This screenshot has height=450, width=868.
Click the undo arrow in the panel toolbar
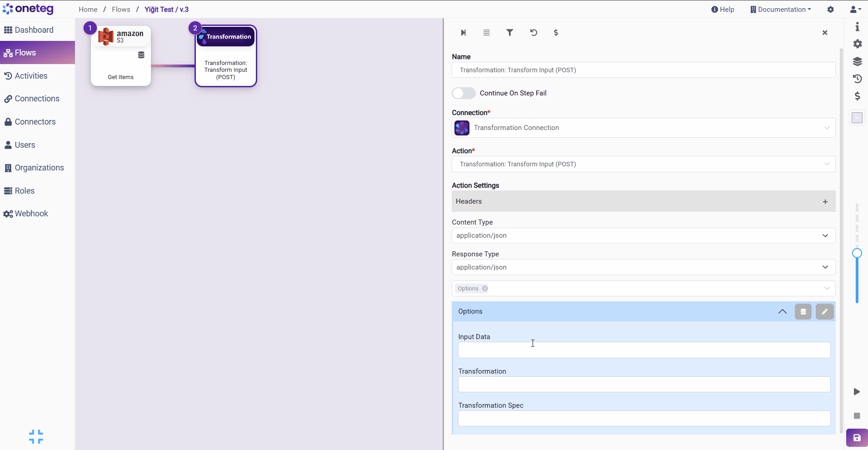pos(534,33)
